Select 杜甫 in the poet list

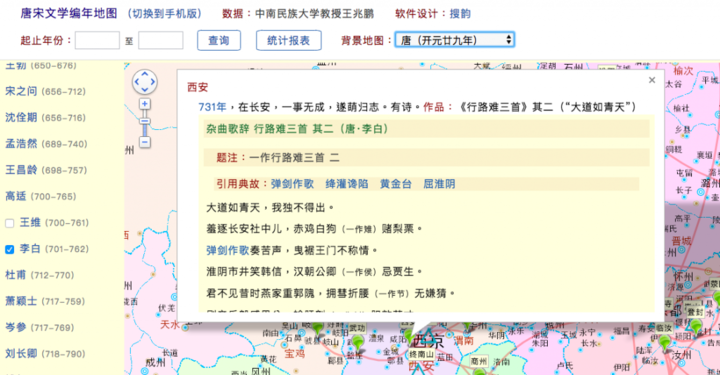pos(16,275)
